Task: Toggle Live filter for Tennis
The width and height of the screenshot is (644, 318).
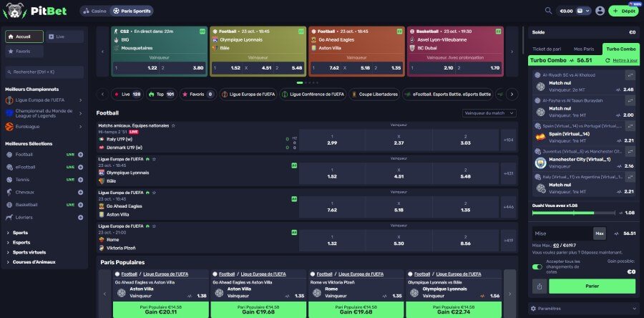Action: pyautogui.click(x=71, y=179)
